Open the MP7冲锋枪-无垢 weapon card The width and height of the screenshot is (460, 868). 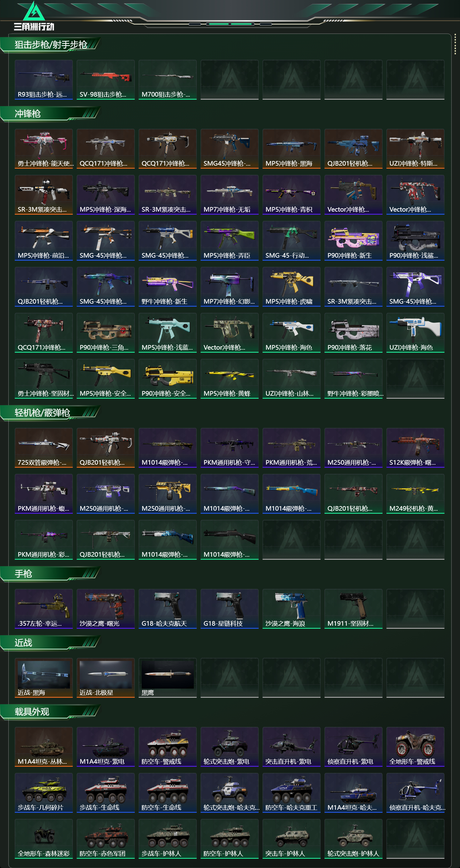click(229, 195)
